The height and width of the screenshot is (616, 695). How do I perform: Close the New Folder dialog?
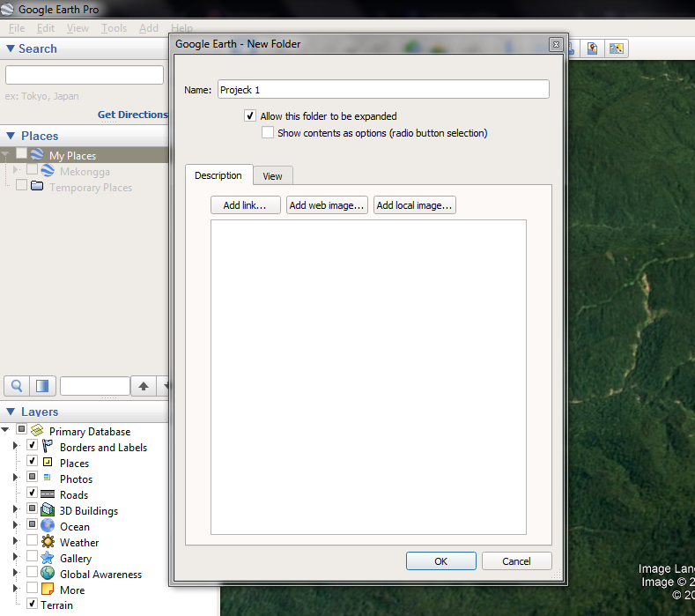click(x=556, y=44)
